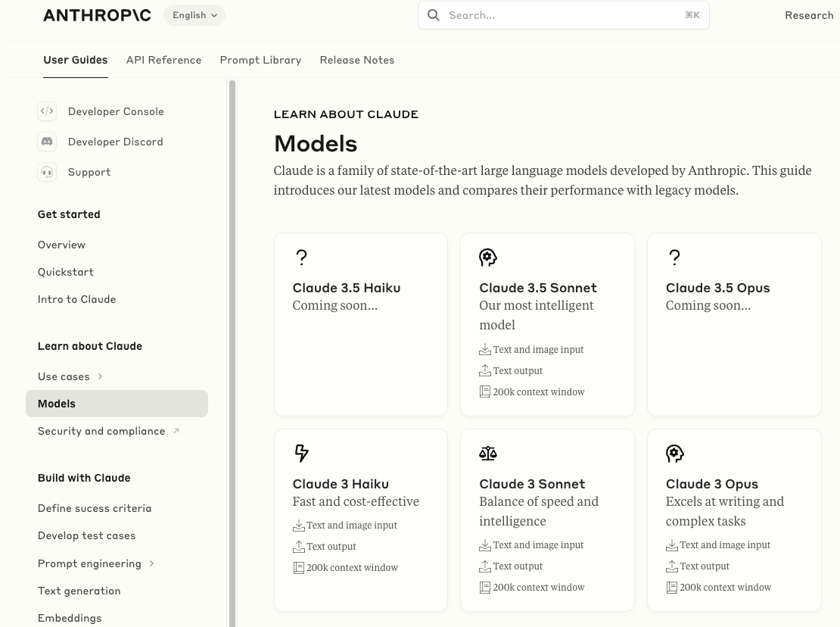Click the Research link in header
The width and height of the screenshot is (840, 627).
(808, 15)
